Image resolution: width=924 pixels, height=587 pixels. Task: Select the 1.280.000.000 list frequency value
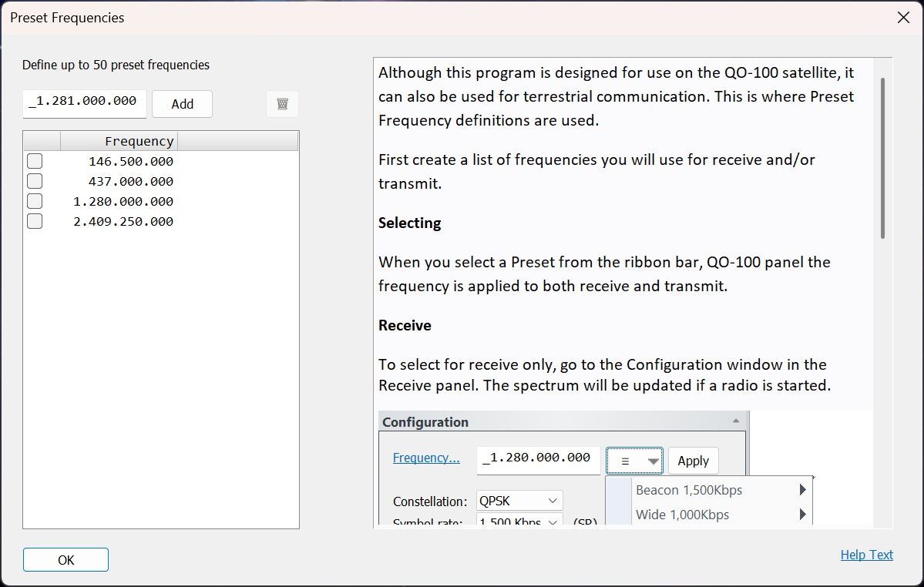123,201
